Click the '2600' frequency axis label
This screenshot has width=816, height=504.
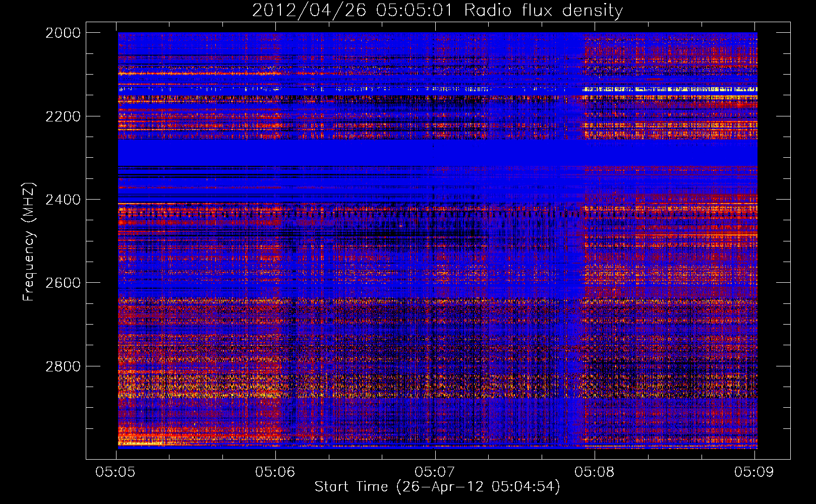63,283
